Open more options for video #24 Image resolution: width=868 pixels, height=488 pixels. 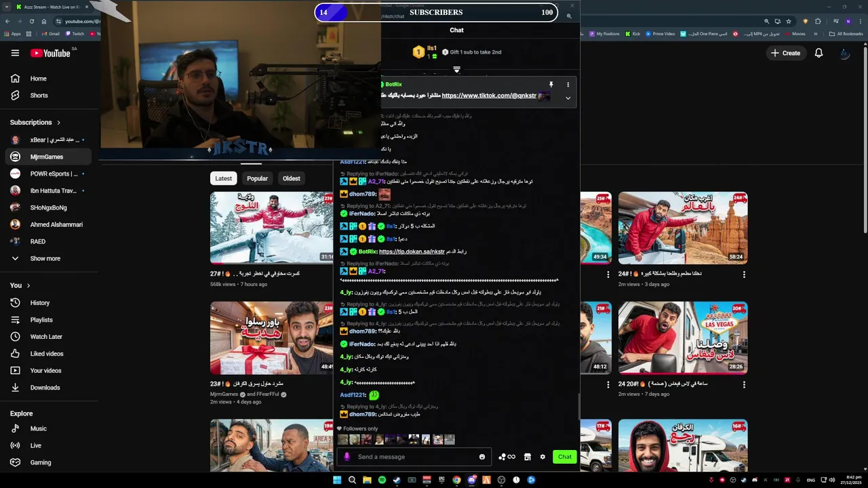(x=744, y=274)
